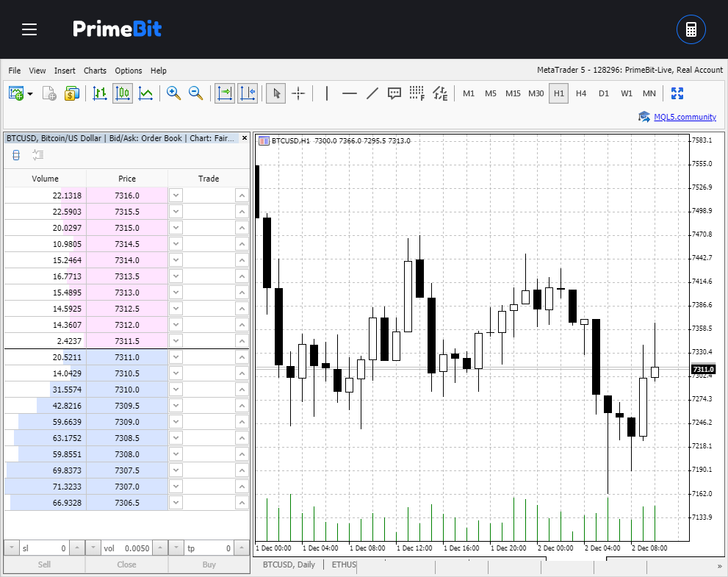Click the order book depth view icon
The image size is (728, 577).
(x=16, y=154)
